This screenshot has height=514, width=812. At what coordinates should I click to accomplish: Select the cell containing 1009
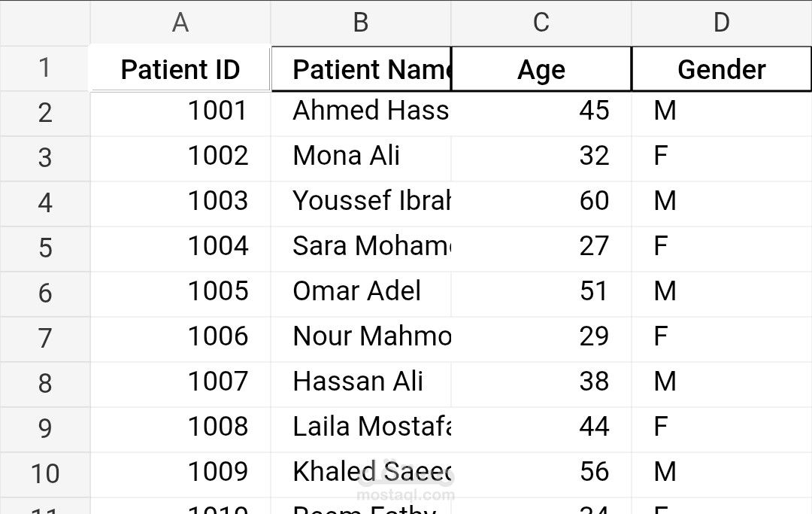coord(180,472)
